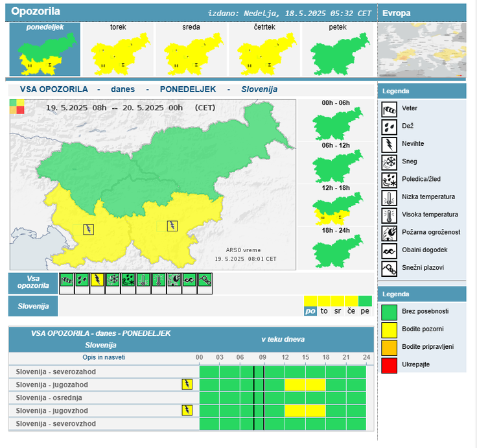The height and width of the screenshot is (448, 477).
Task: Click the Vsa opozorila button
Action: point(33,283)
